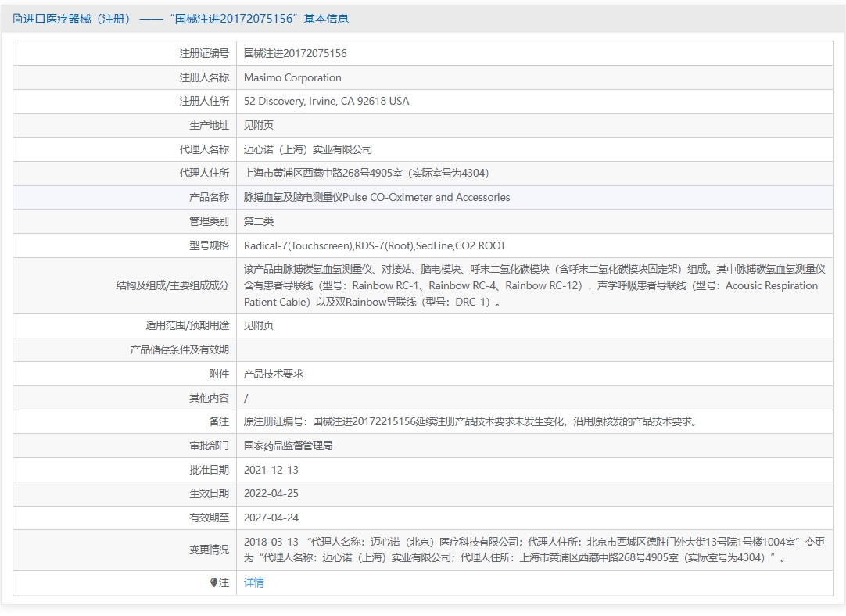Select the 其他内容 label
846x616 pixels.
pos(209,398)
